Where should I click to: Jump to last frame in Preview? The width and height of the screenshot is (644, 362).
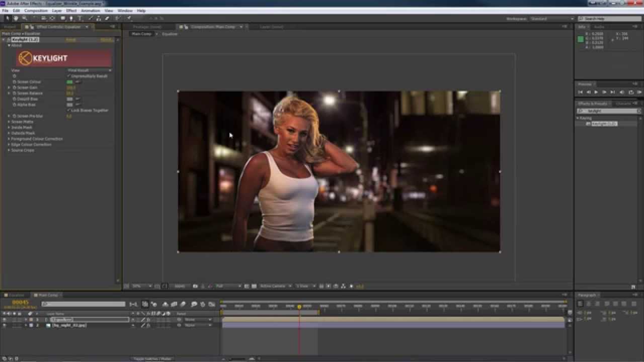coord(612,92)
